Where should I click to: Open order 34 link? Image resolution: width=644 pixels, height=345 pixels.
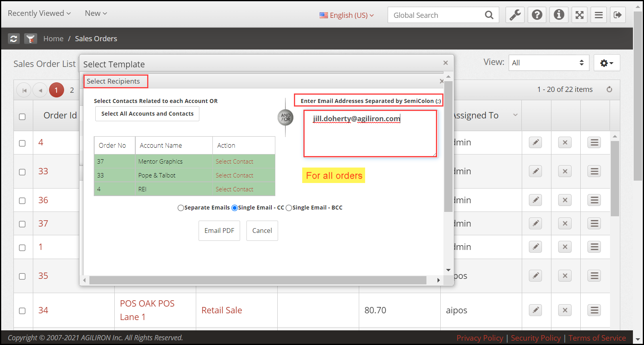coord(43,310)
